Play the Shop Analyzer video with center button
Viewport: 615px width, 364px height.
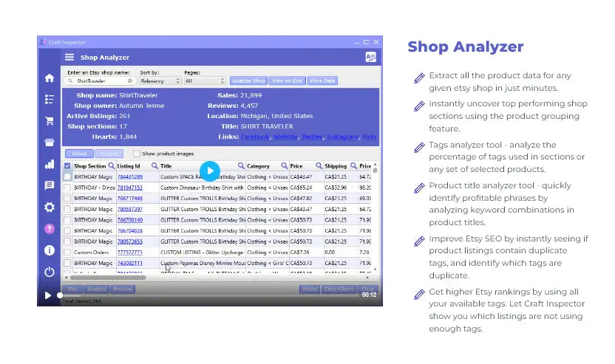(210, 171)
